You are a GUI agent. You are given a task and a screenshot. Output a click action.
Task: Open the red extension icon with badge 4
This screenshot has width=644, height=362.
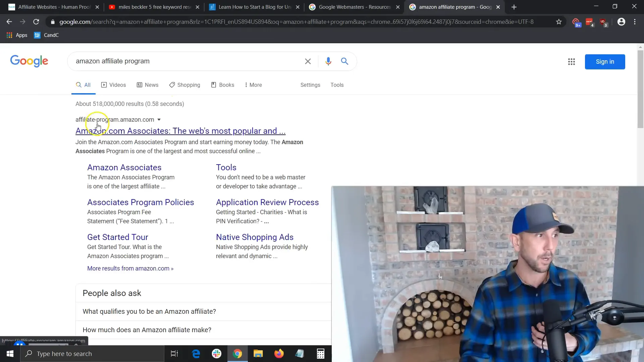pos(590,22)
